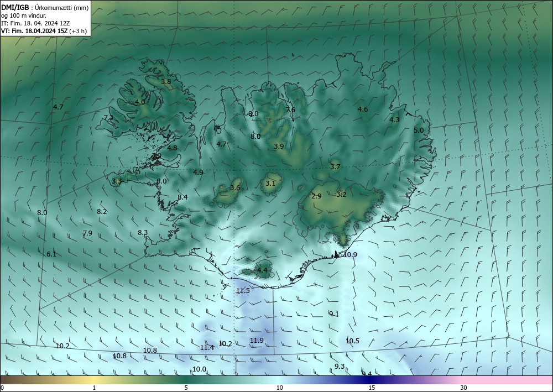
Task: Click the 10.0 value over the ocean
Action: pyautogui.click(x=199, y=369)
